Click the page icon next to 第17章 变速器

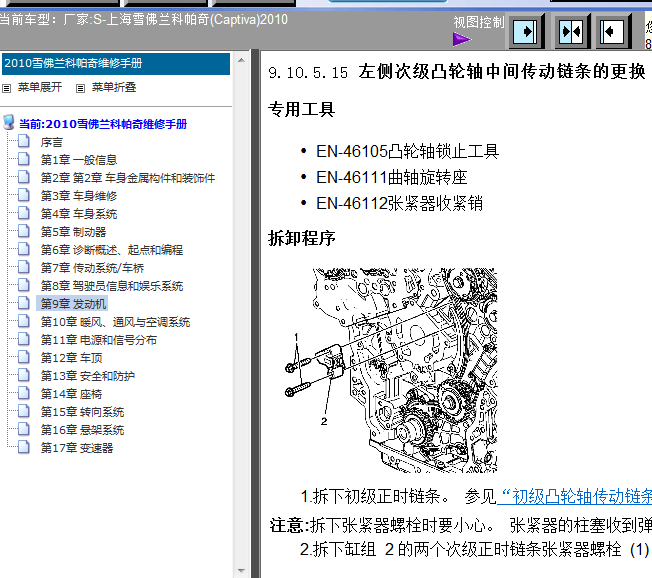point(24,447)
